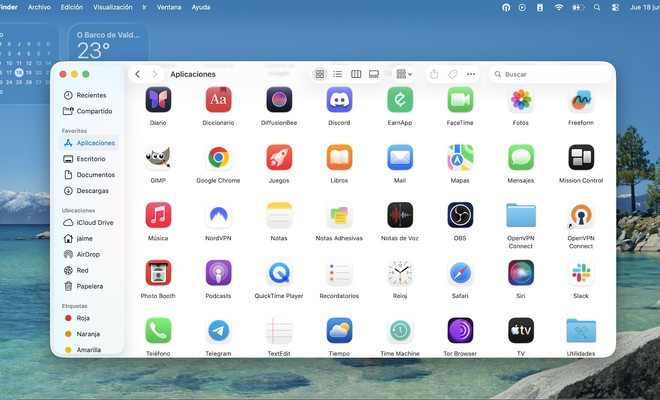Image resolution: width=660 pixels, height=400 pixels.
Task: Select the Juegos rocket icon
Action: tap(279, 157)
